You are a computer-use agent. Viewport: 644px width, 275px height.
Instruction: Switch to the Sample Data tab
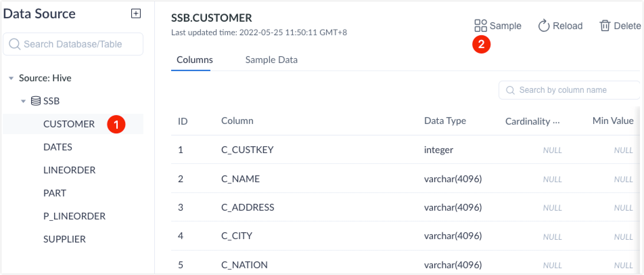[271, 60]
